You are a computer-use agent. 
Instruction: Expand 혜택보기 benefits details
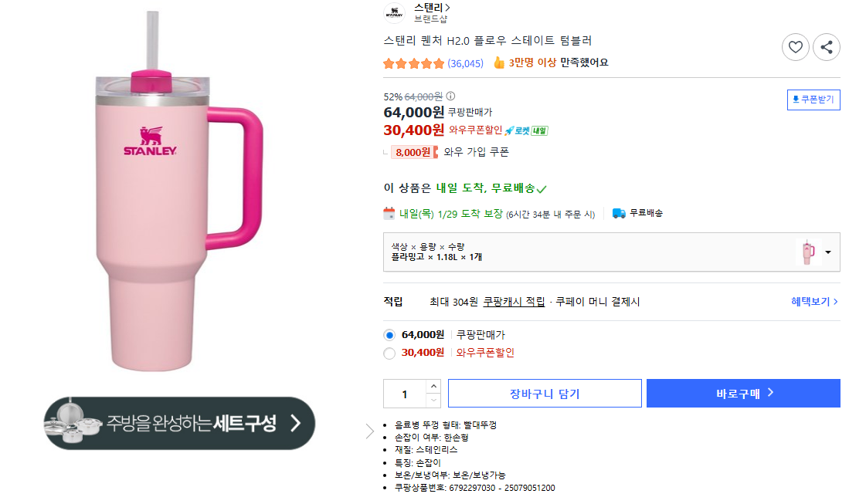(x=814, y=302)
